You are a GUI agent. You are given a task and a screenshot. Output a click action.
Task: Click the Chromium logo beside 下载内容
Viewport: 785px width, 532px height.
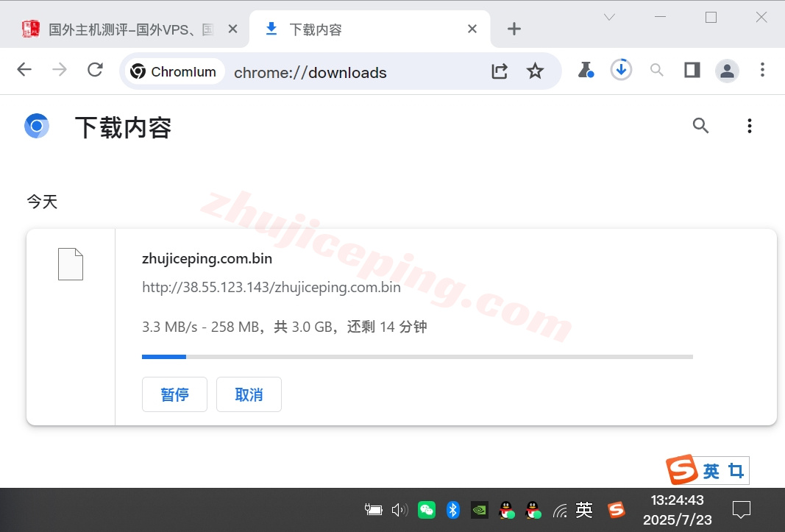pos(37,126)
